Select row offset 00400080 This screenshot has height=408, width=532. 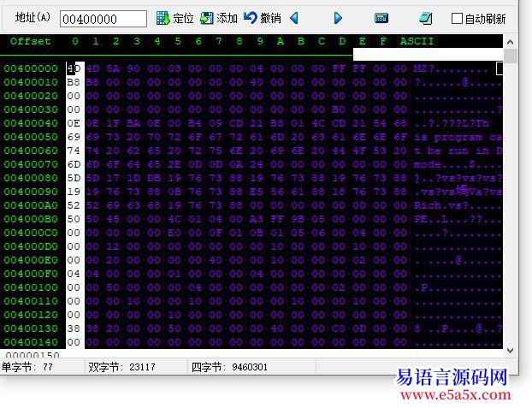[x=31, y=178]
